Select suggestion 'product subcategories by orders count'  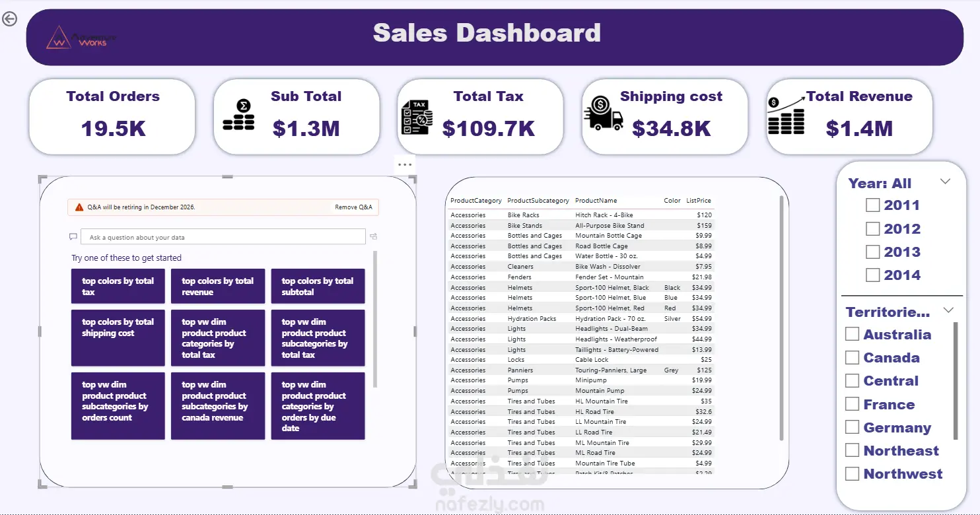[118, 406]
